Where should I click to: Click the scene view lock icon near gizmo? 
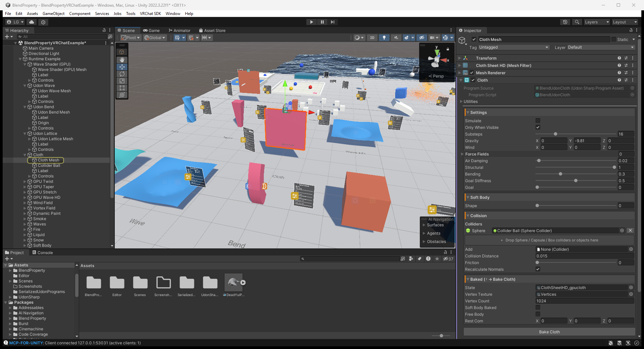point(448,49)
